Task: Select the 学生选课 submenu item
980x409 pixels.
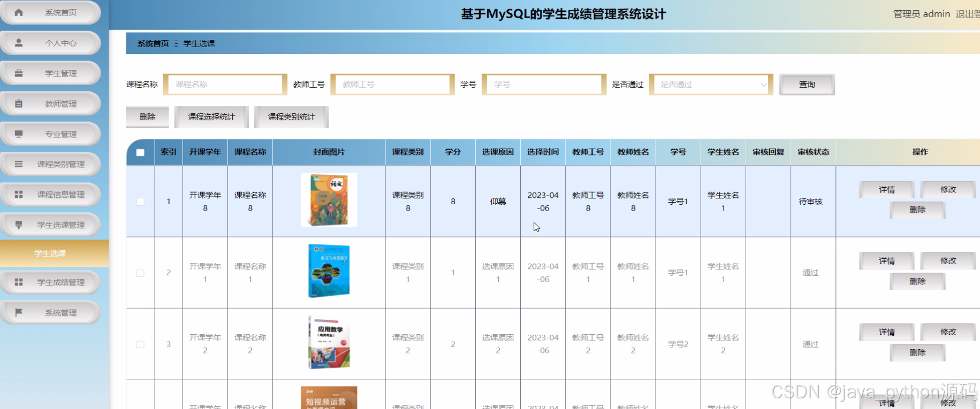Action: click(54, 253)
